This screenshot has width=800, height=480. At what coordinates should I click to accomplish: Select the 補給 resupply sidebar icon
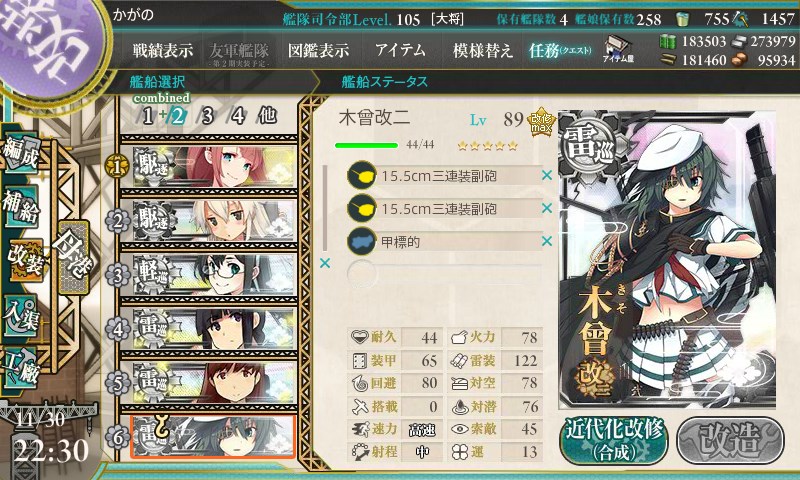click(x=21, y=206)
